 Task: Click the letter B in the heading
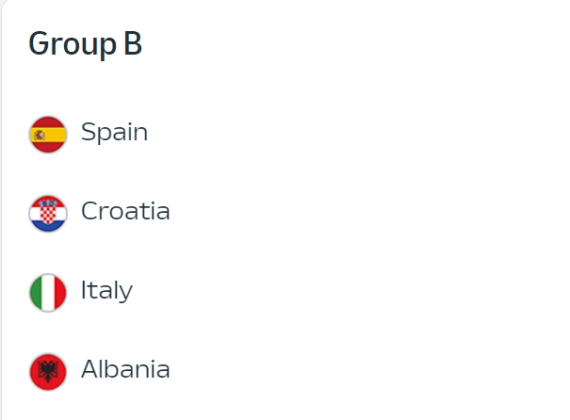pos(133,43)
